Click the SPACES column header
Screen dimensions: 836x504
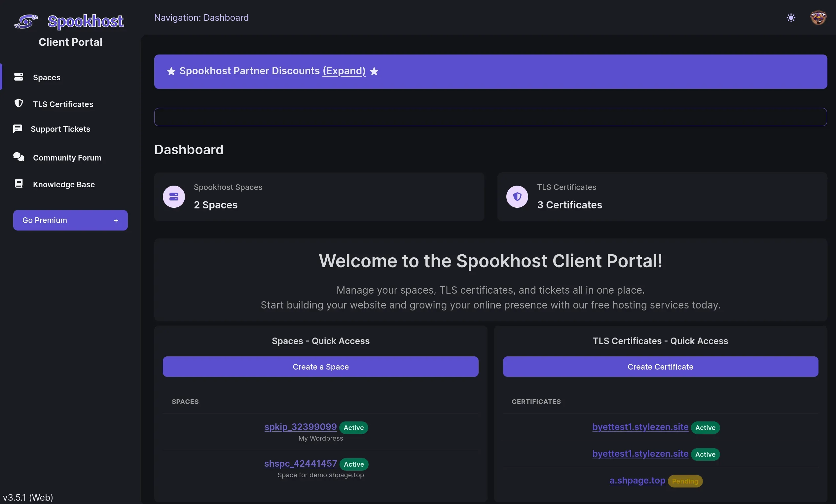click(x=185, y=402)
